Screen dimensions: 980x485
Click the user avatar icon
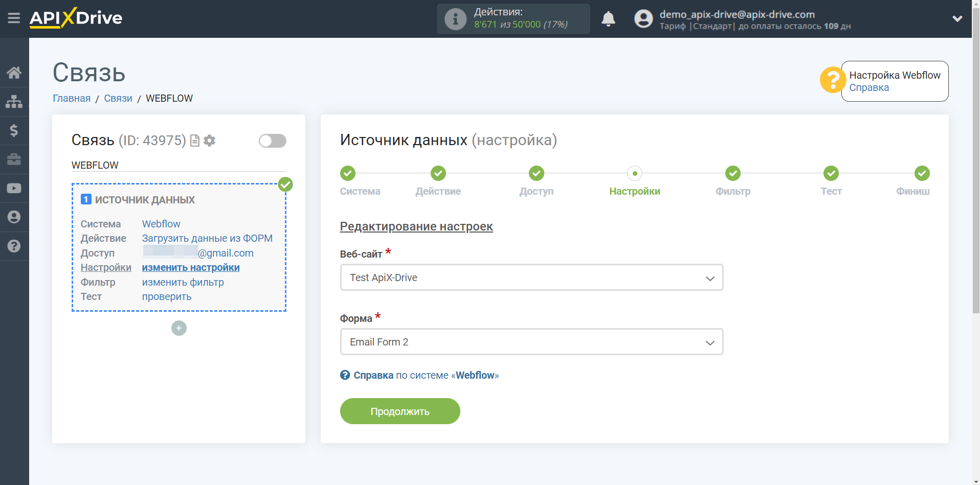(x=643, y=19)
